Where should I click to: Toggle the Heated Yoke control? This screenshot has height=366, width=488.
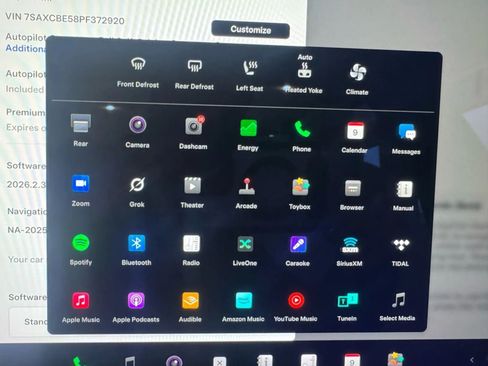[304, 75]
